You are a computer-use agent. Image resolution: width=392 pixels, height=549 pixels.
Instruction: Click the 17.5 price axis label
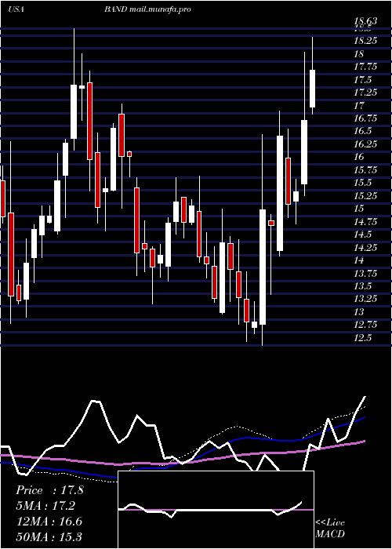[362, 79]
